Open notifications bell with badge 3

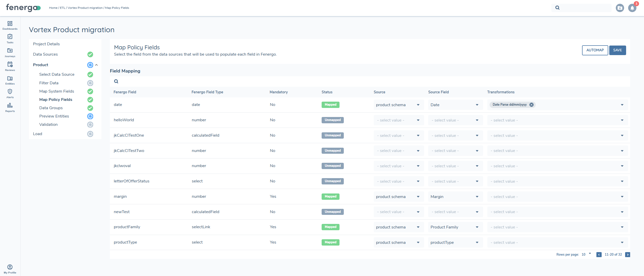click(x=632, y=8)
